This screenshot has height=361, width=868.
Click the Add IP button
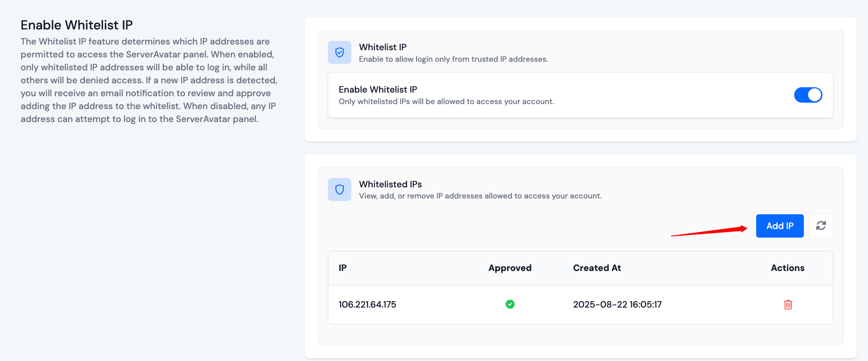pos(780,226)
